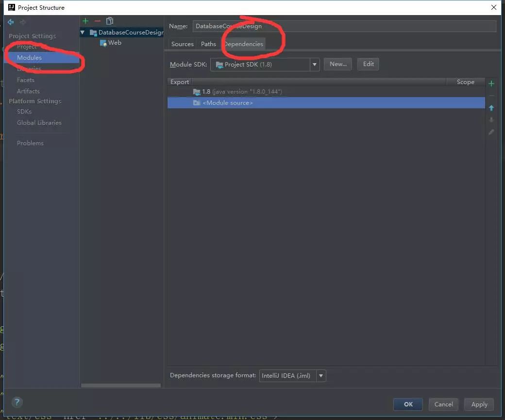505x420 pixels.
Task: Confirm with the OK button
Action: point(408,404)
